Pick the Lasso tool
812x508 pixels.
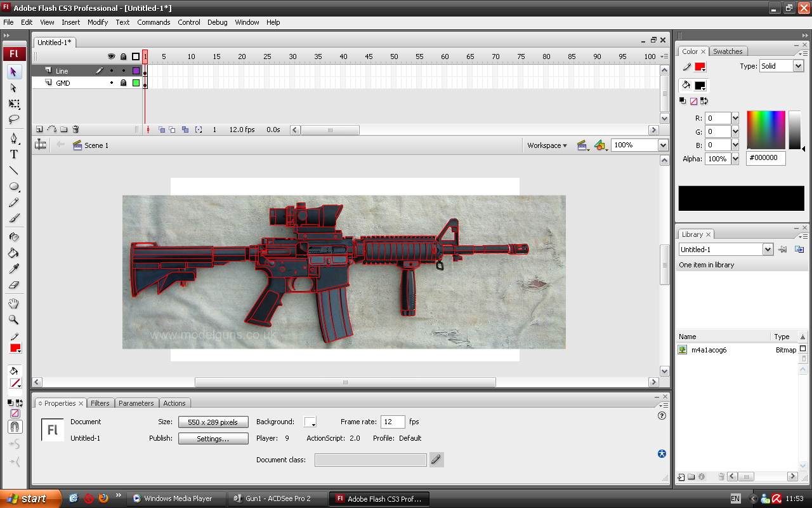(x=13, y=119)
